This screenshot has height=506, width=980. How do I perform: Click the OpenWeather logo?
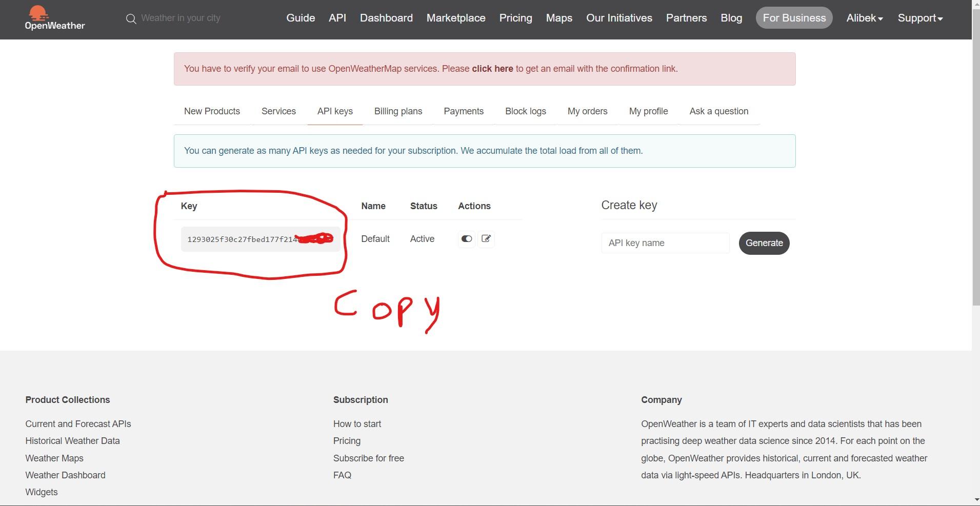click(x=55, y=18)
